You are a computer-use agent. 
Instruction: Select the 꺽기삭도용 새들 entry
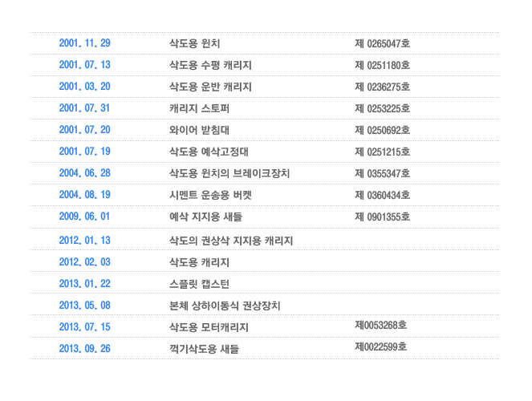tap(204, 349)
